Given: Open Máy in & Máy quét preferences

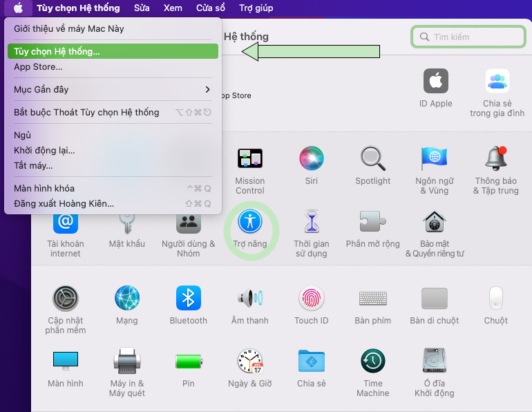Looking at the screenshot, I should tap(127, 373).
